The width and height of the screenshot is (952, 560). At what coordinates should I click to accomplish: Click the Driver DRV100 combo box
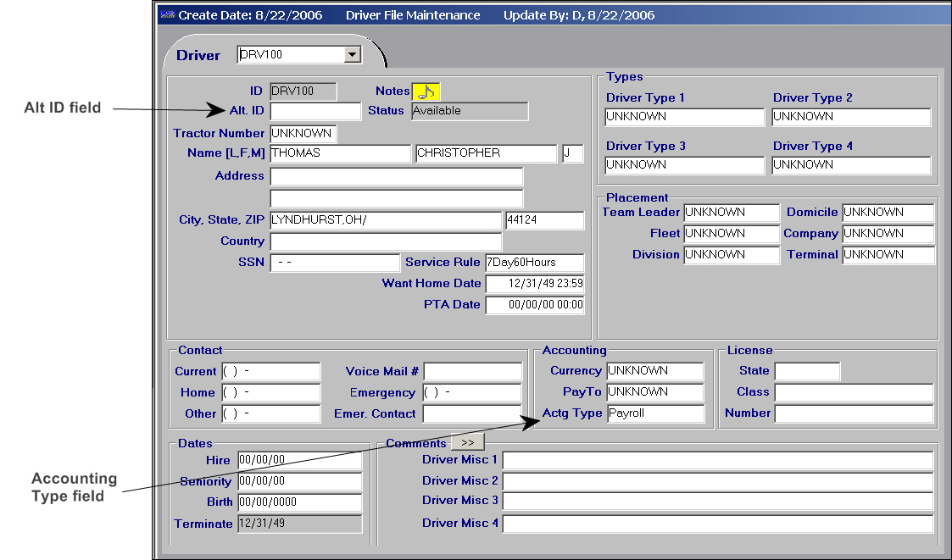coord(299,54)
